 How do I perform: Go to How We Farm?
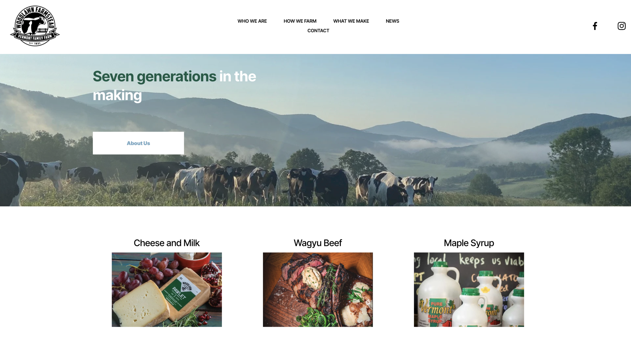(300, 21)
